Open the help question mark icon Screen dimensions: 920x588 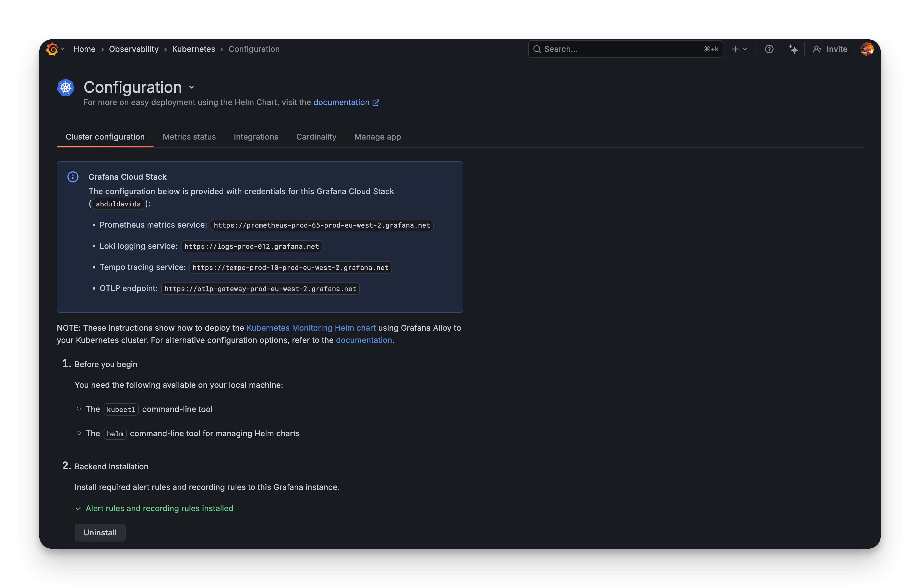tap(769, 49)
